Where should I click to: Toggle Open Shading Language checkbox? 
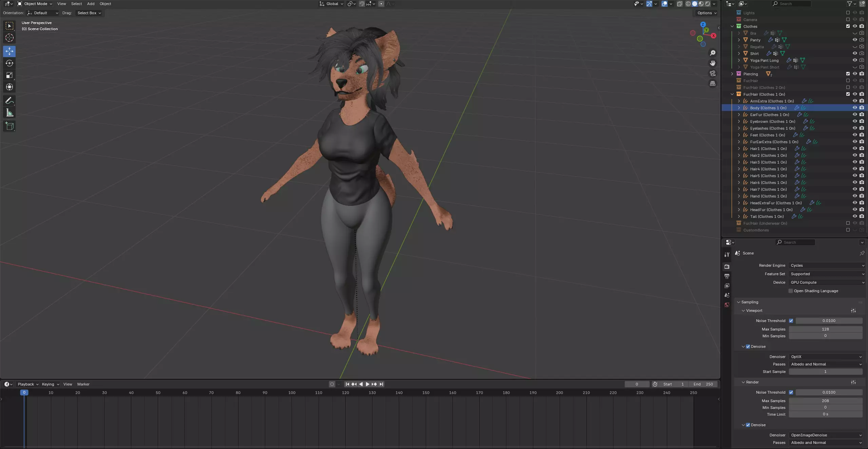point(791,291)
